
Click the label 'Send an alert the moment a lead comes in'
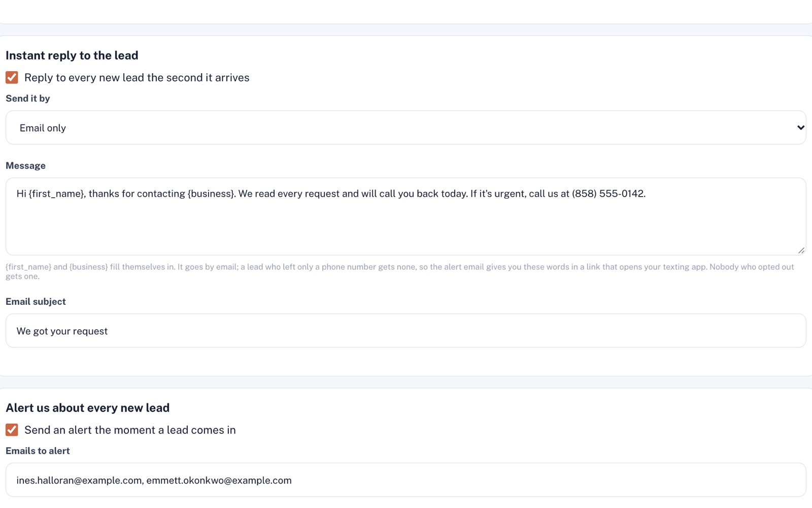(130, 430)
